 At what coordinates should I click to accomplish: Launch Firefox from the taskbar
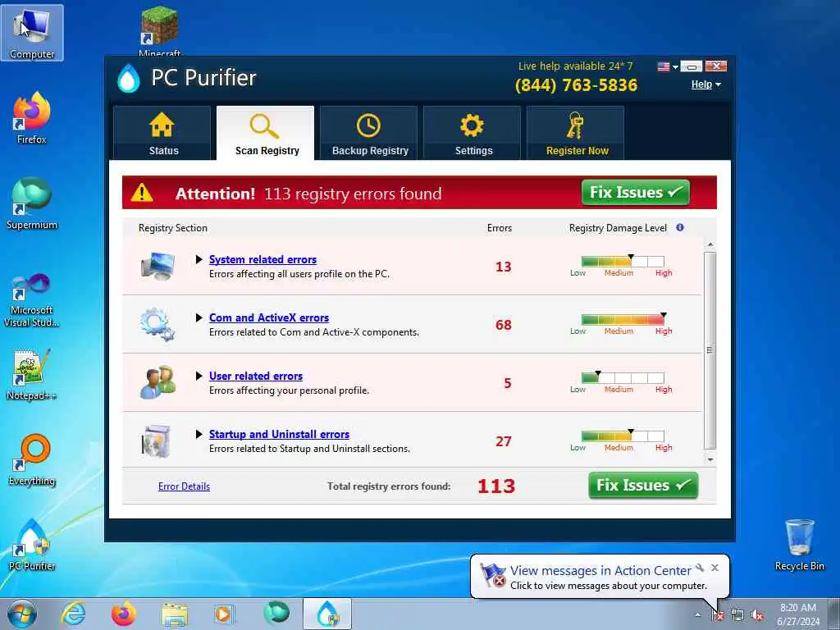coord(123,614)
